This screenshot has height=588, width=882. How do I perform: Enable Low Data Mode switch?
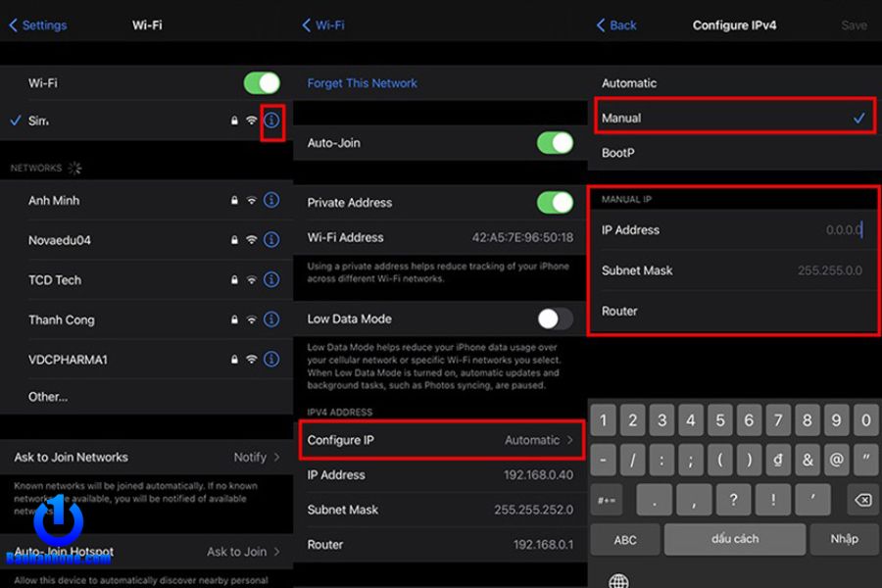[555, 318]
